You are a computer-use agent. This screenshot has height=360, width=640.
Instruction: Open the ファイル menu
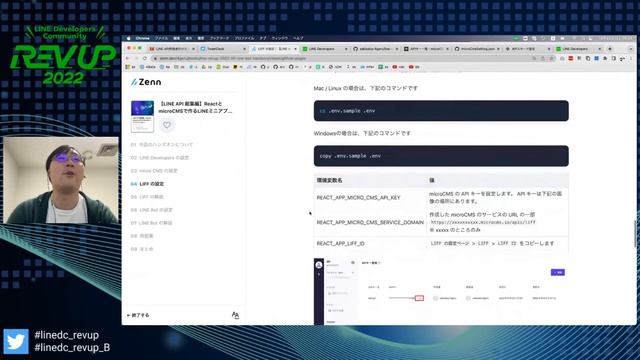[x=161, y=38]
